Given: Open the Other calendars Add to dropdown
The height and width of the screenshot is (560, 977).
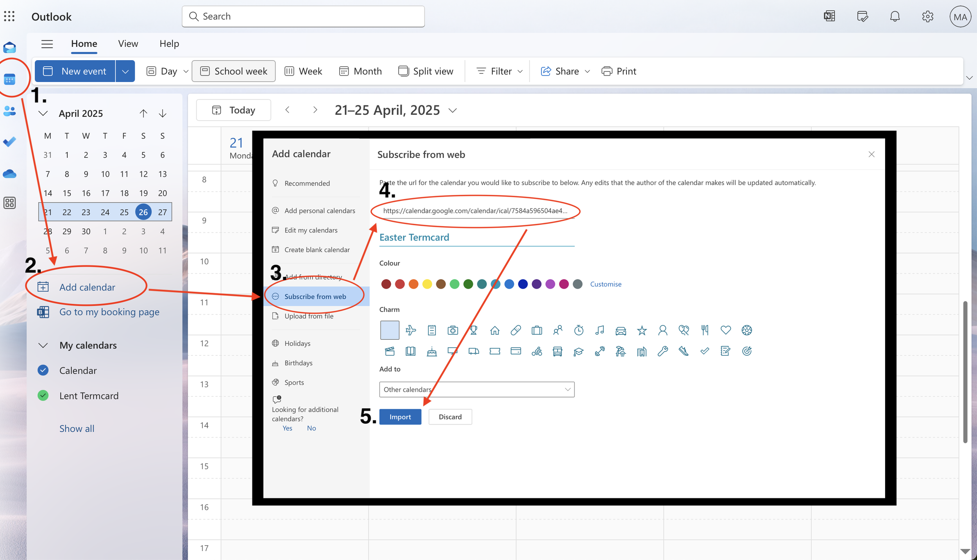Looking at the screenshot, I should pos(477,389).
